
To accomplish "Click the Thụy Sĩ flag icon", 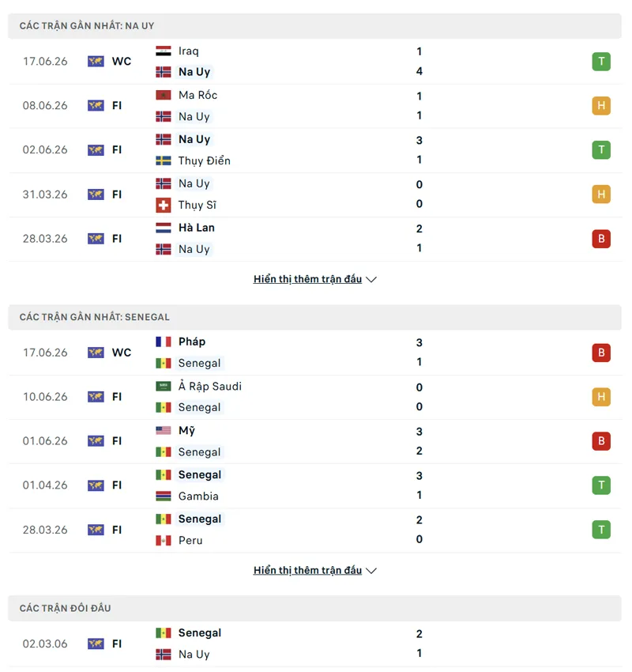I will (164, 205).
